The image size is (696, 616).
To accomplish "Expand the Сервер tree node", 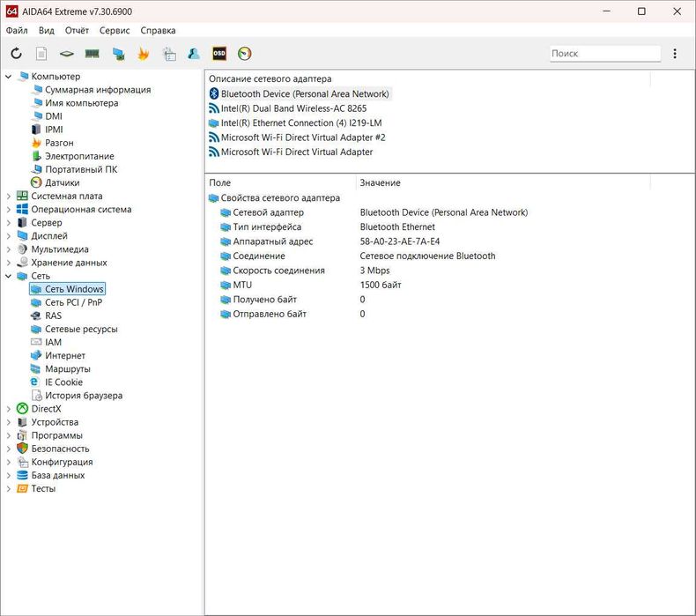I will pyautogui.click(x=9, y=222).
